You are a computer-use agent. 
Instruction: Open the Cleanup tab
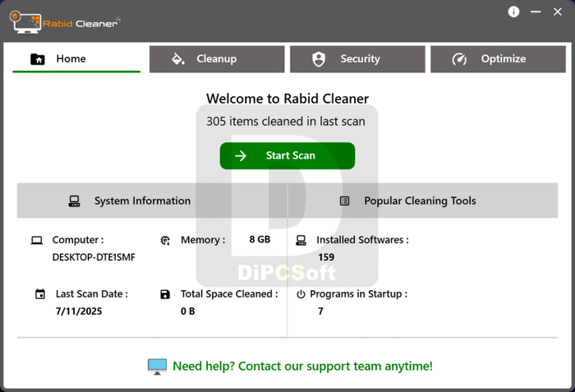pos(217,59)
